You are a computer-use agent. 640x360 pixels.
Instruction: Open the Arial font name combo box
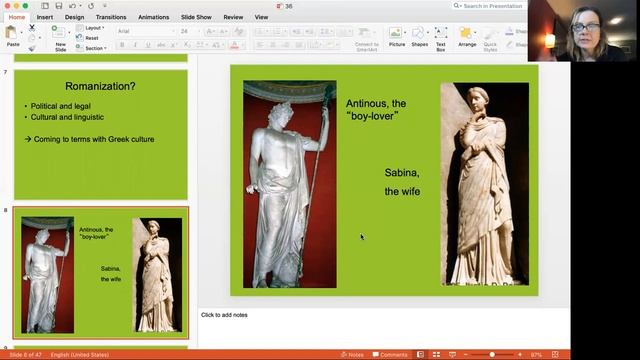click(146, 31)
